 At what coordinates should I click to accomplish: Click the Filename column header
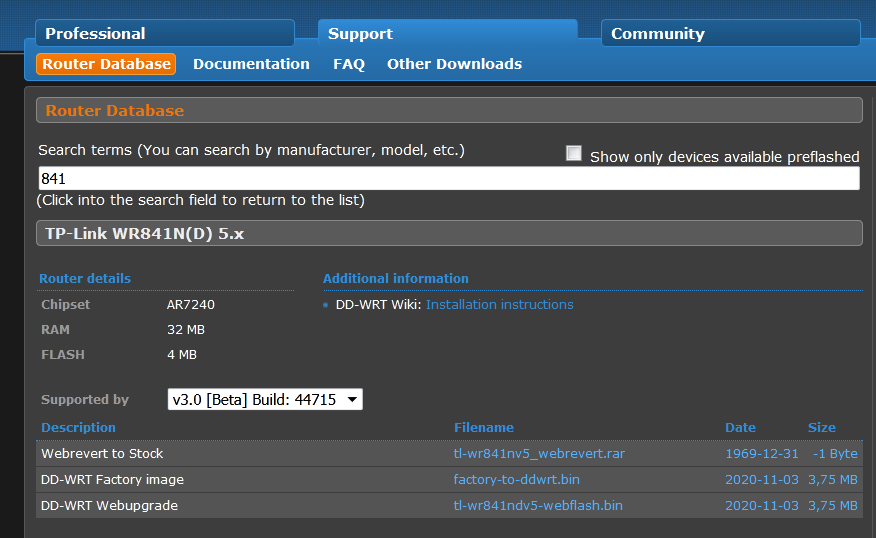pyautogui.click(x=483, y=427)
